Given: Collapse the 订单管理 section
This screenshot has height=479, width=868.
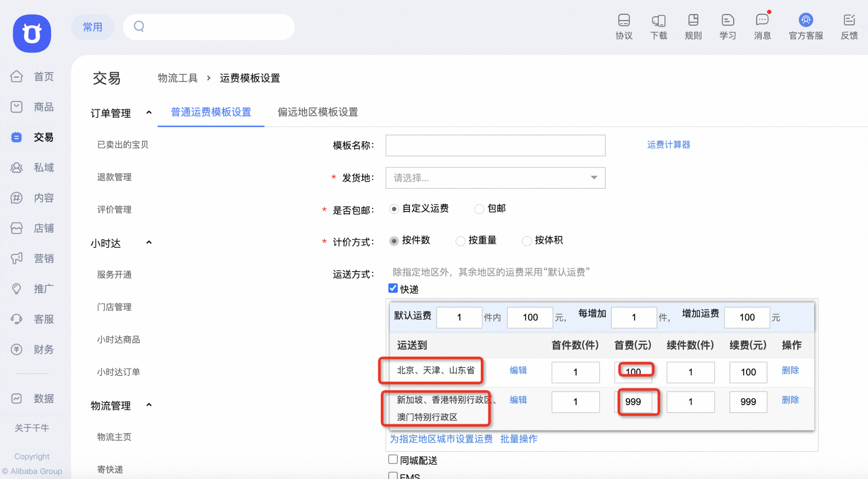Looking at the screenshot, I should [149, 113].
